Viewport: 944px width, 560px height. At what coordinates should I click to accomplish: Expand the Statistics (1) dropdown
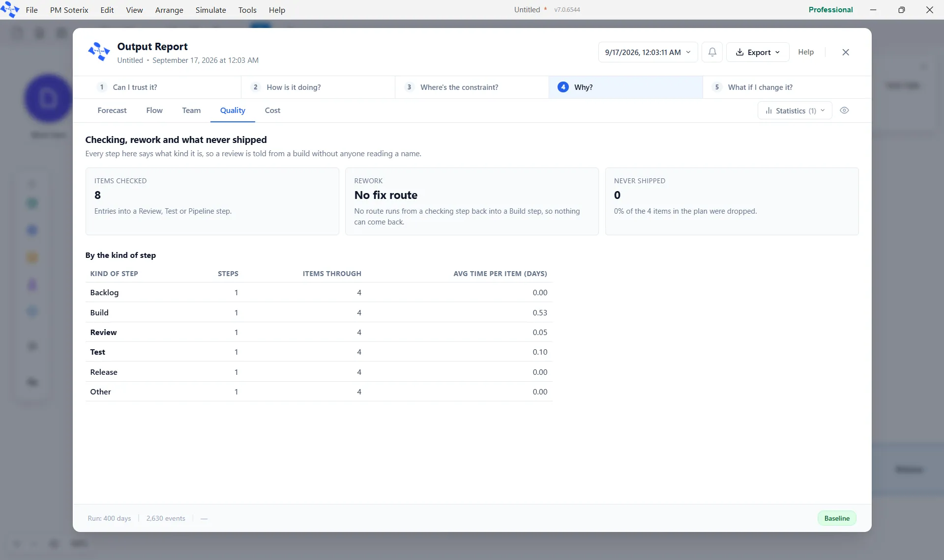coord(795,111)
